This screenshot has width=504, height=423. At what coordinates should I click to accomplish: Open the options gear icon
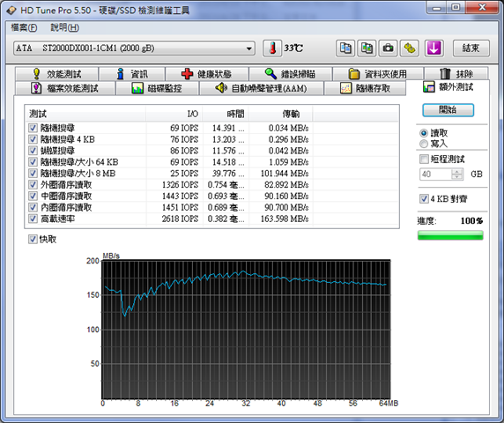click(x=409, y=48)
